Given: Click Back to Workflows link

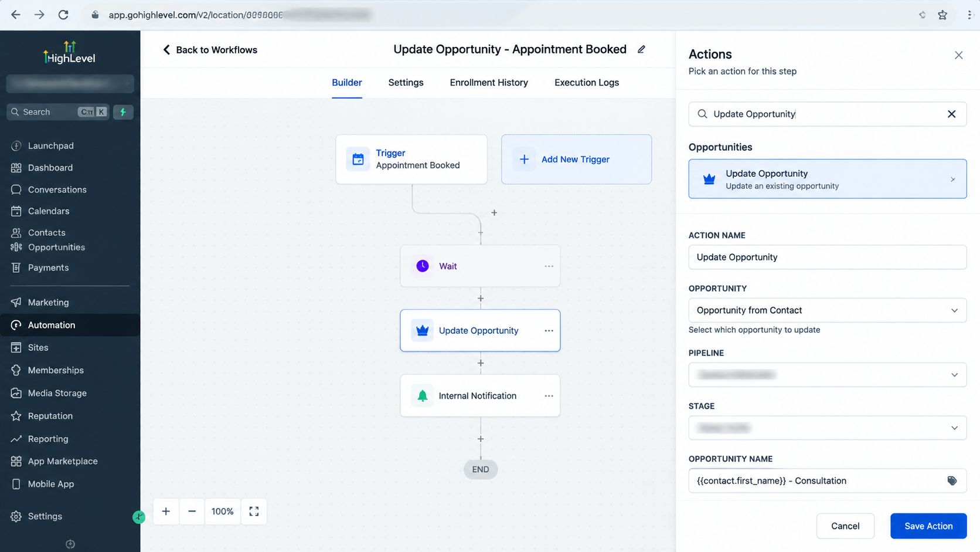Looking at the screenshot, I should (x=210, y=50).
